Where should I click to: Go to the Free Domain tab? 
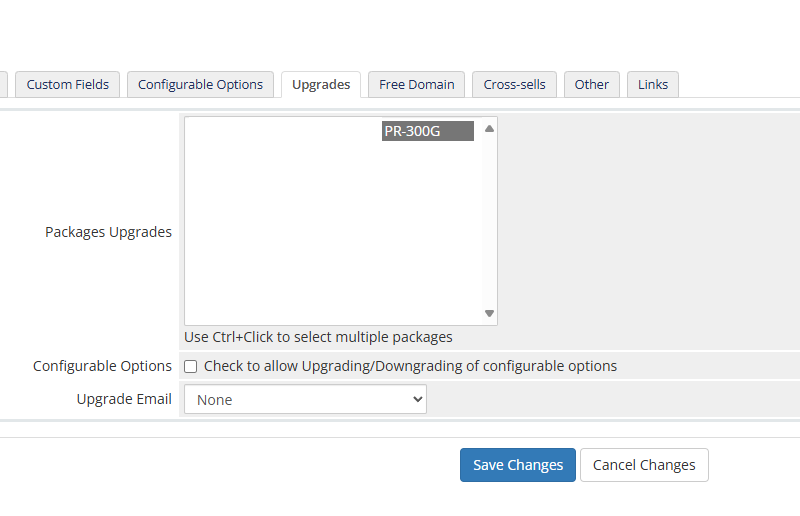(x=416, y=85)
